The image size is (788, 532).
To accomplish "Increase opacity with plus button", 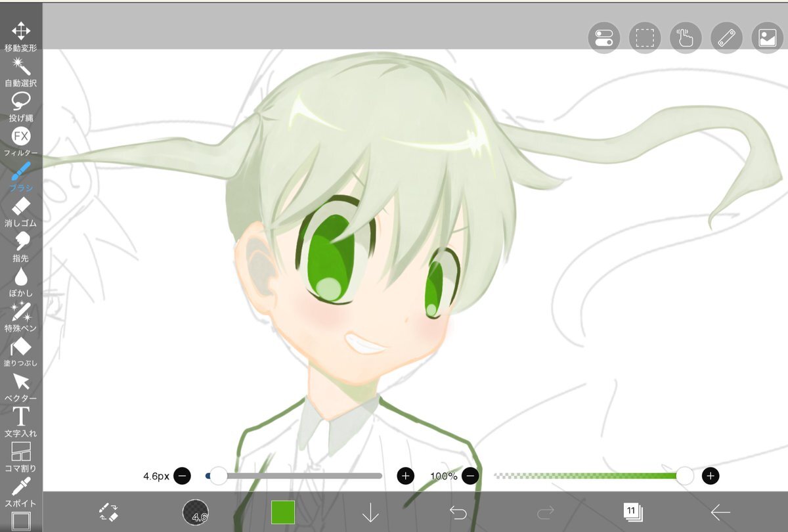I will [x=711, y=476].
